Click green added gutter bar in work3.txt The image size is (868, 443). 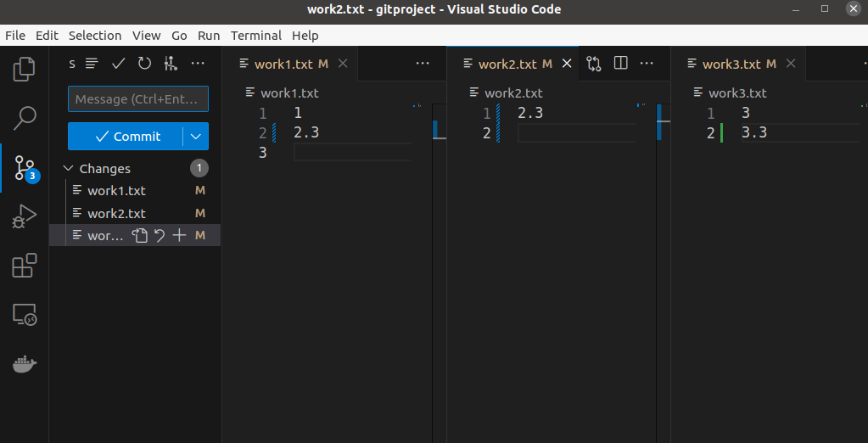pyautogui.click(x=722, y=133)
